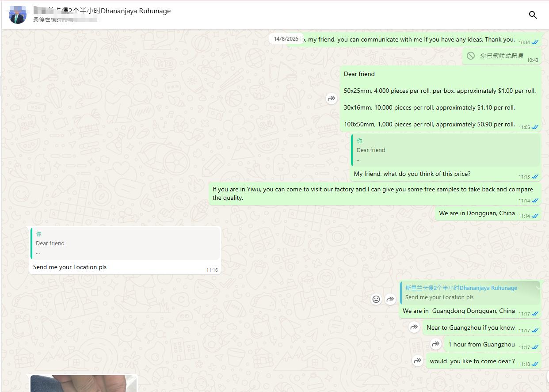The image size is (549, 392).
Task: Forward the '1 hour from Guangzhou' message
Action: click(x=436, y=344)
